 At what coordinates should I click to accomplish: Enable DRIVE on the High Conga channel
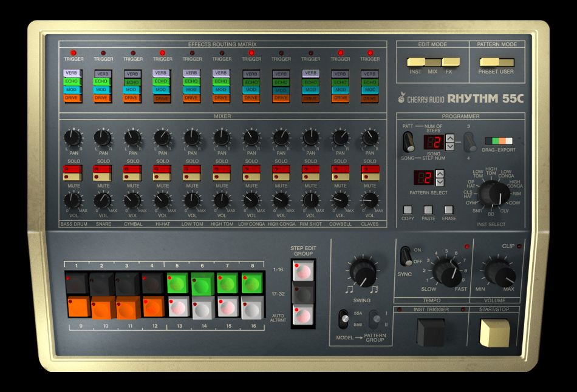click(x=281, y=98)
